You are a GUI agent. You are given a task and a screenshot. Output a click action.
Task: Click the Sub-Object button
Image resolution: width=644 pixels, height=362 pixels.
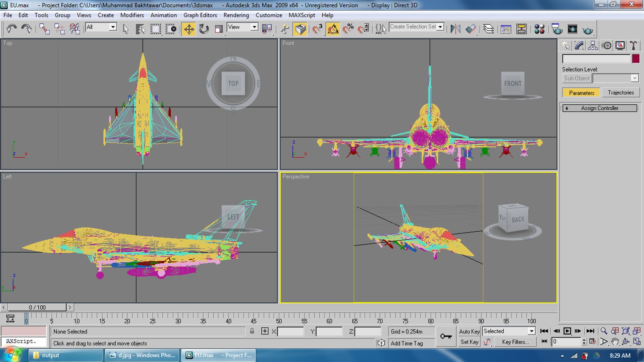coord(577,78)
